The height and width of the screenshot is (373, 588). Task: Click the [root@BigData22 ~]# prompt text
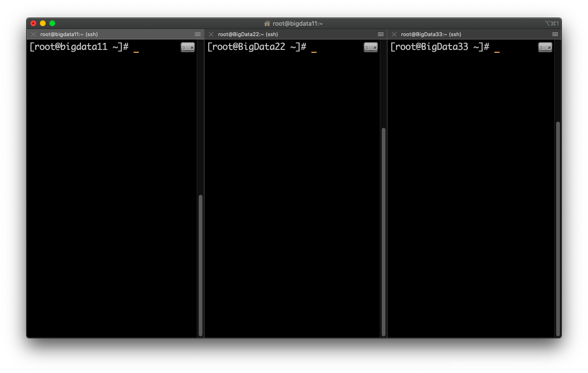257,47
